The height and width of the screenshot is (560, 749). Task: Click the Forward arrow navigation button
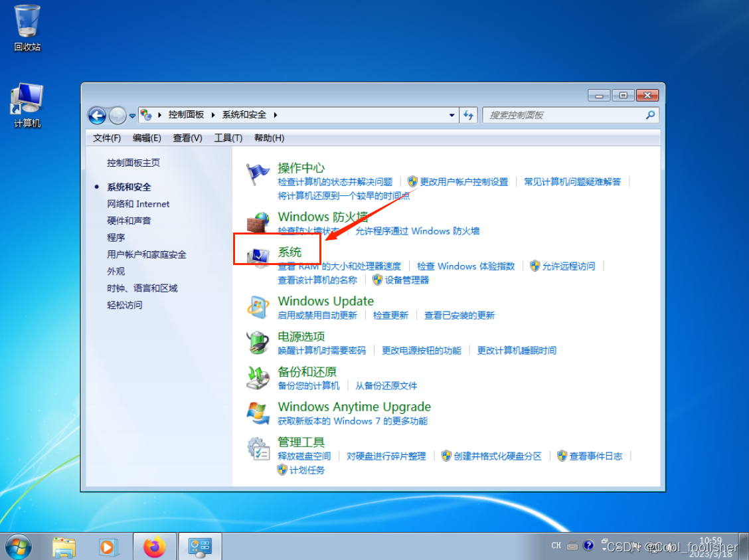tap(117, 115)
